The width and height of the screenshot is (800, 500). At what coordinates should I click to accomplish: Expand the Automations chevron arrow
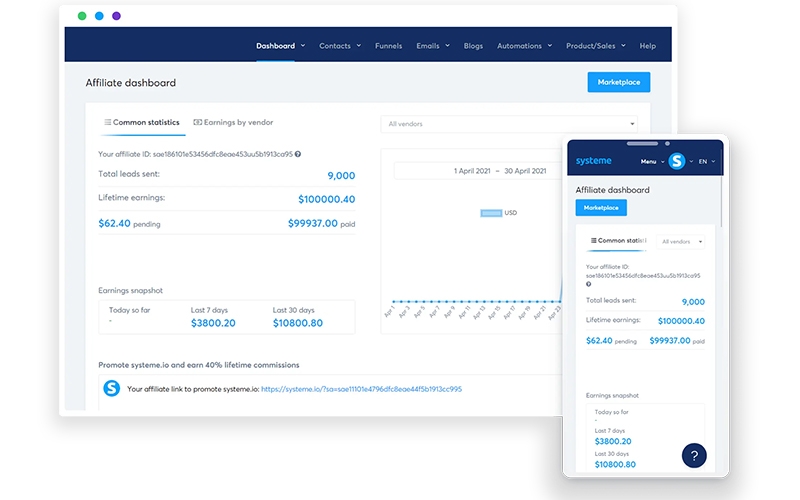[550, 45]
